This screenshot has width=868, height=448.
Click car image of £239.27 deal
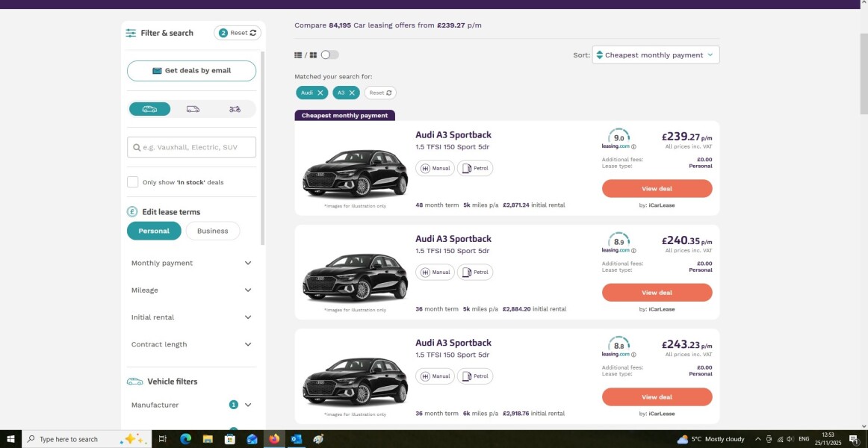pos(355,173)
